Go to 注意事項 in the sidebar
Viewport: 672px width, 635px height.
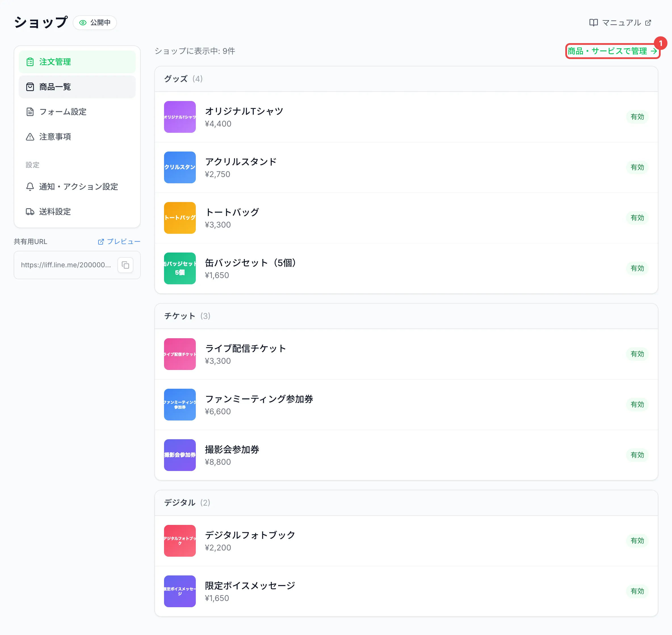tap(77, 137)
